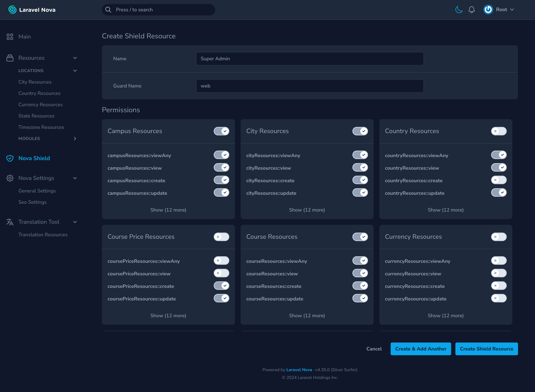Click the Root user avatar icon
535x392 pixels.
click(488, 10)
